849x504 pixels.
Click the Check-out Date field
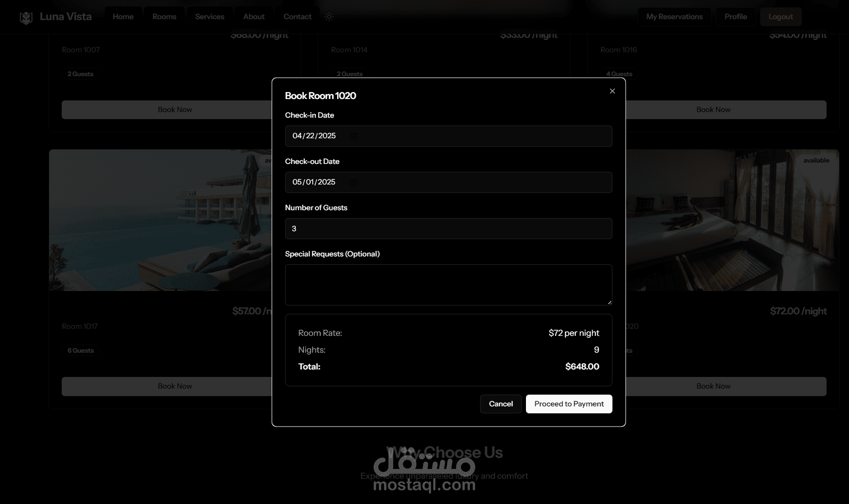point(448,182)
